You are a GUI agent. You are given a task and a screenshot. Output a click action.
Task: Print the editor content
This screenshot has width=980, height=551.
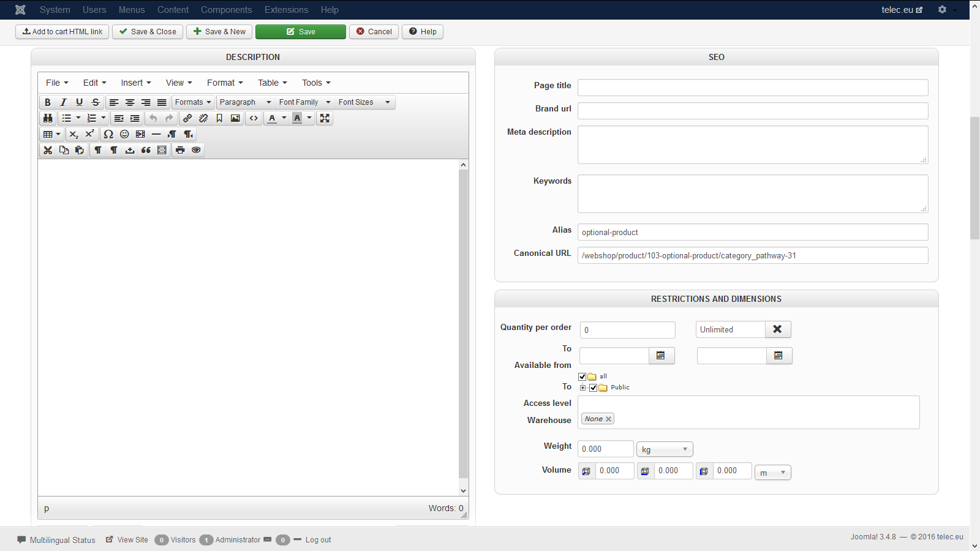tap(180, 150)
